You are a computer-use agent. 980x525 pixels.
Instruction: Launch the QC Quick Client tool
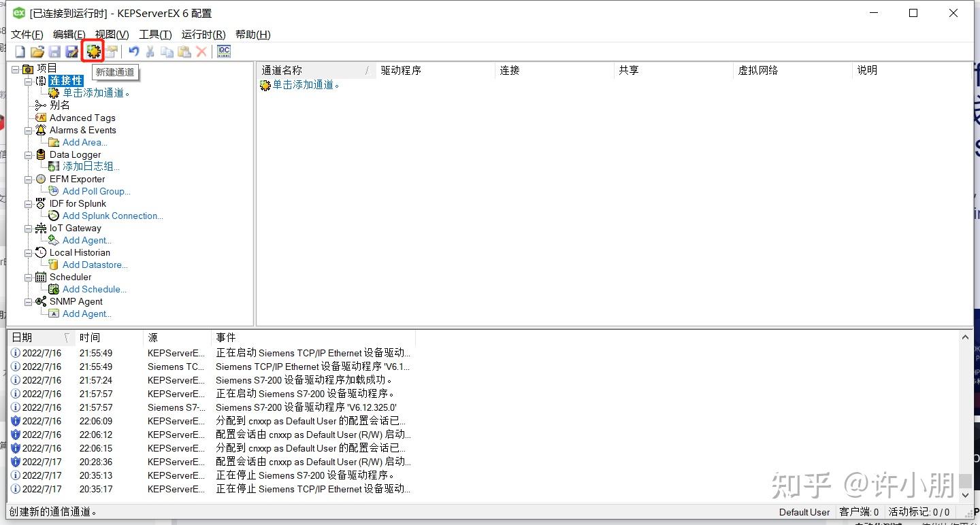click(223, 51)
